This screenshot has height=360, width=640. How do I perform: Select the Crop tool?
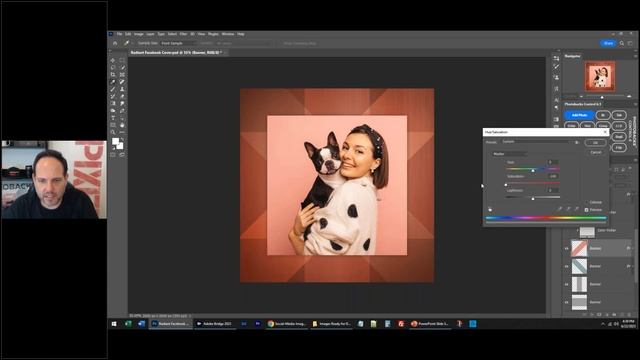tap(113, 75)
